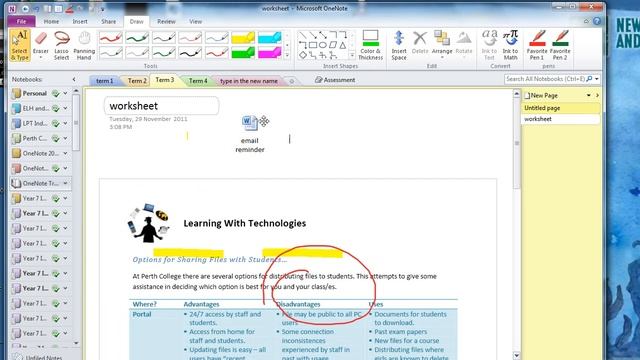Viewport: 640px width, 360px height.
Task: Open the Term 2 section tab
Action: click(137, 81)
